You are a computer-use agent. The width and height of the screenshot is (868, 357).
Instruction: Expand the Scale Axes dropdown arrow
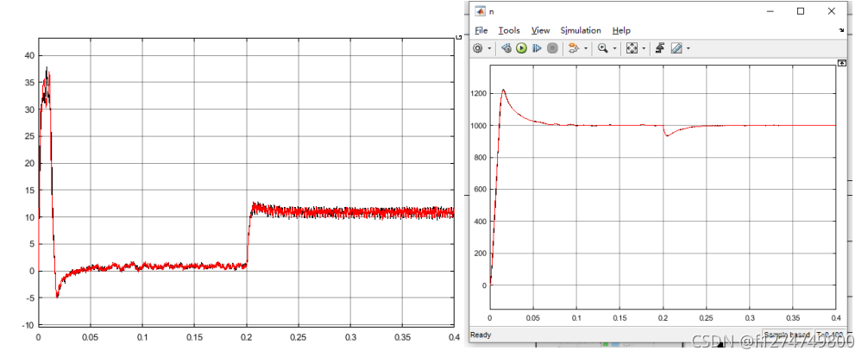(644, 48)
